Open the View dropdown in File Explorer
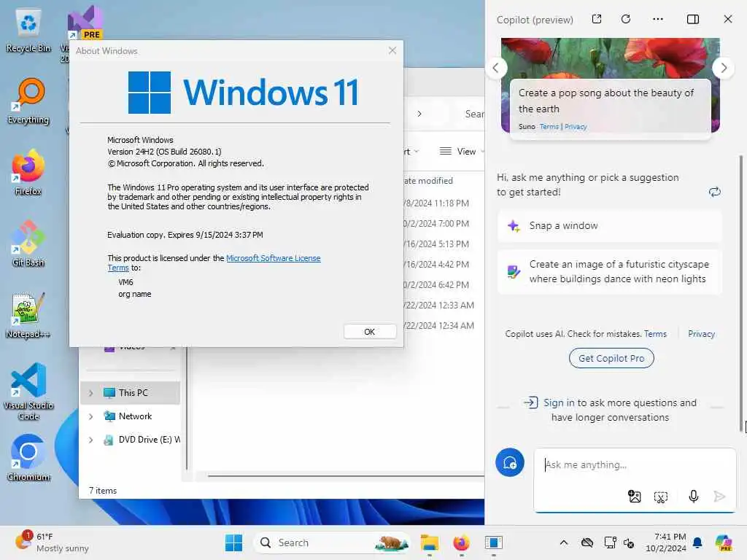The width and height of the screenshot is (747, 560). click(x=461, y=152)
